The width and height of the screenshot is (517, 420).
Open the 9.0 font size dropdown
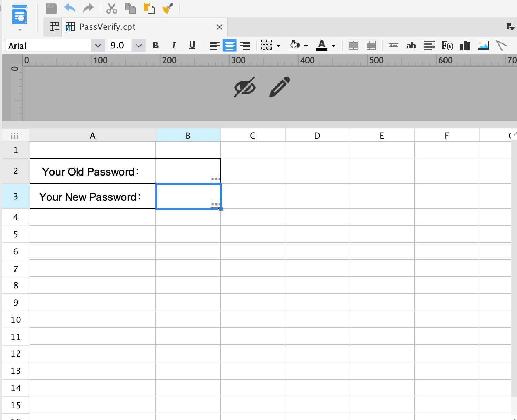point(138,46)
